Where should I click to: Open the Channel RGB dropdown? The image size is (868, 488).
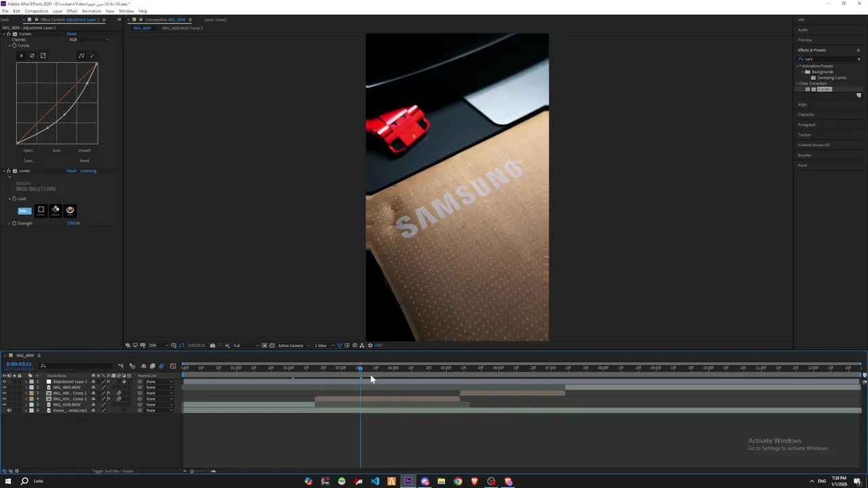click(89, 39)
